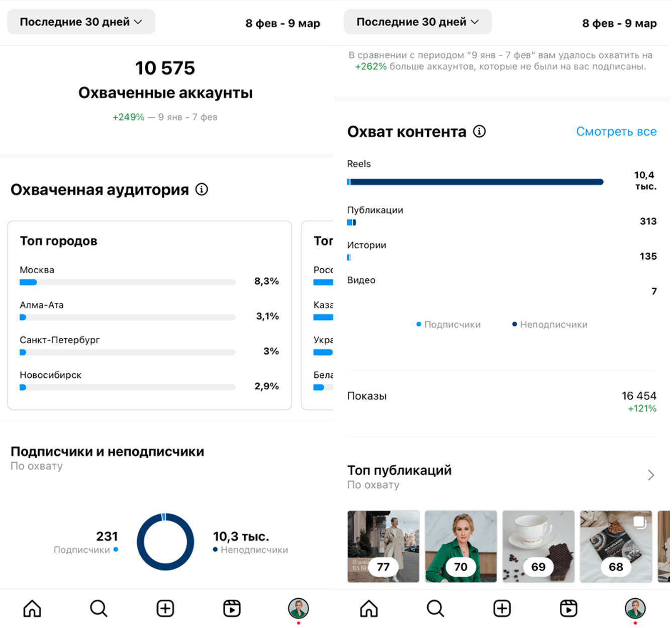Screen dimensions: 672x628
Task: Open the Home icon in right screen
Action: tap(369, 608)
